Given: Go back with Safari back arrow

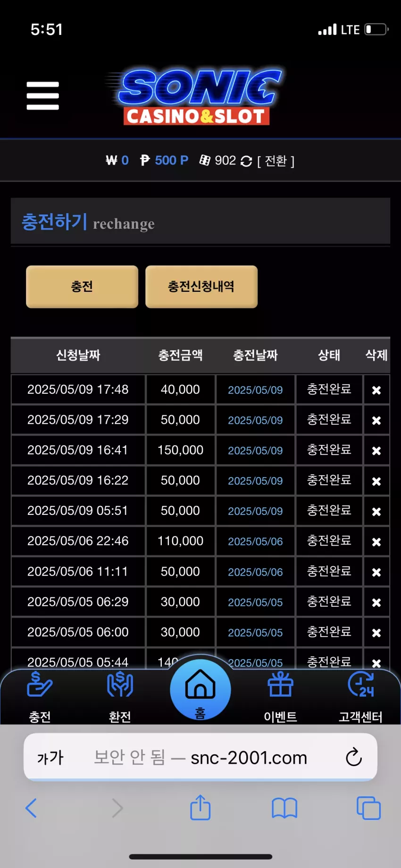Looking at the screenshot, I should click(x=31, y=808).
